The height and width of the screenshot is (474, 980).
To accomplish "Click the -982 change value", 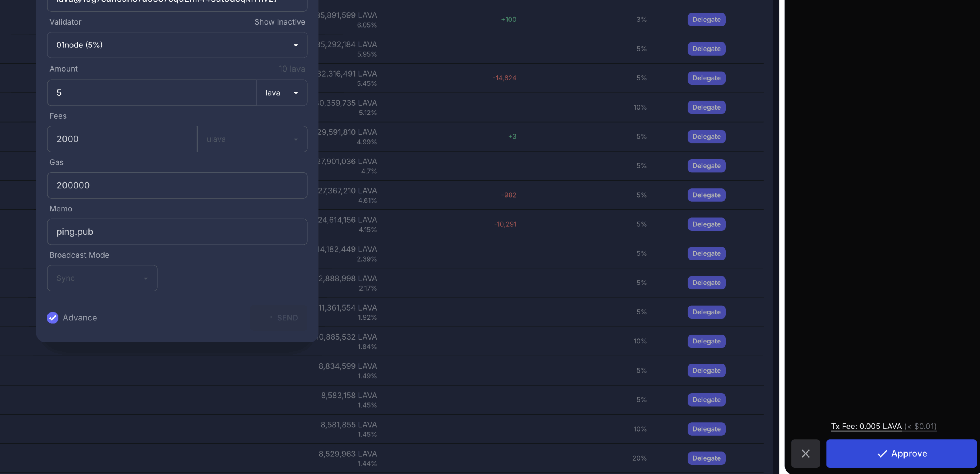I will click(509, 195).
